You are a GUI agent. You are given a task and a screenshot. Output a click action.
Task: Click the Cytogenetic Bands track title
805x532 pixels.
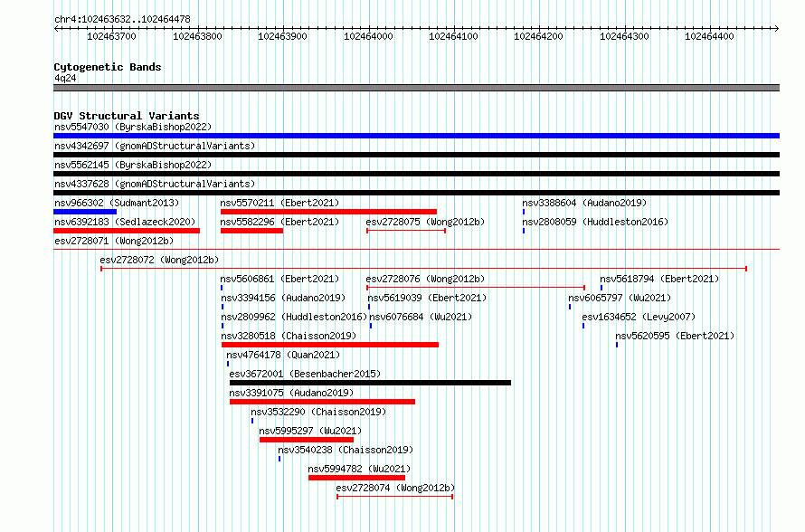[x=108, y=67]
